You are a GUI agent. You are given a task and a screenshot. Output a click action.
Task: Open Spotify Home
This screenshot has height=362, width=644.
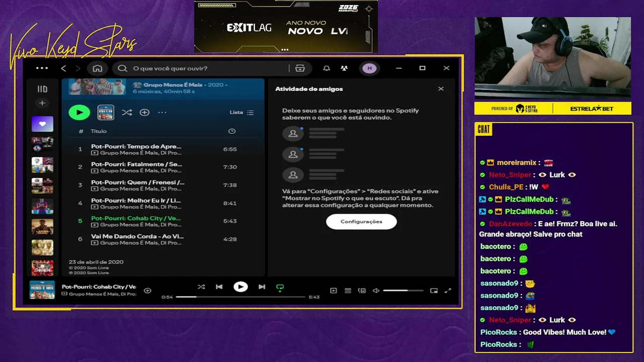coord(98,68)
